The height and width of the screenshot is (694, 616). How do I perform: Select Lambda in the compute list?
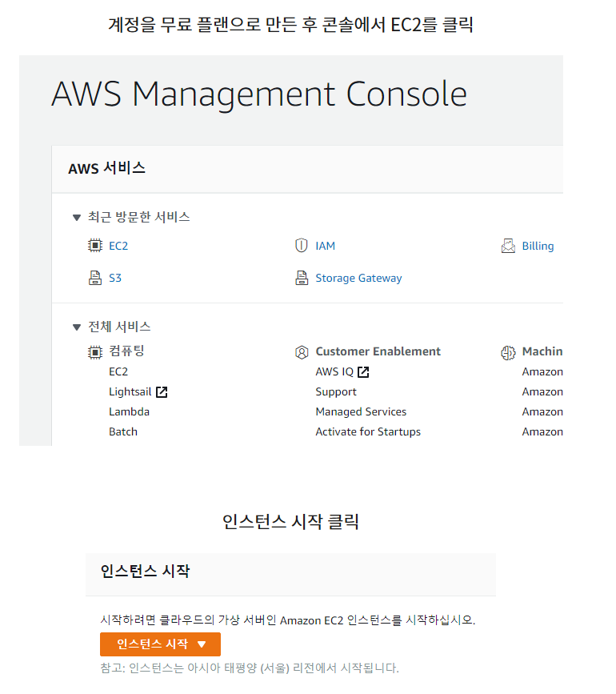[x=129, y=411]
